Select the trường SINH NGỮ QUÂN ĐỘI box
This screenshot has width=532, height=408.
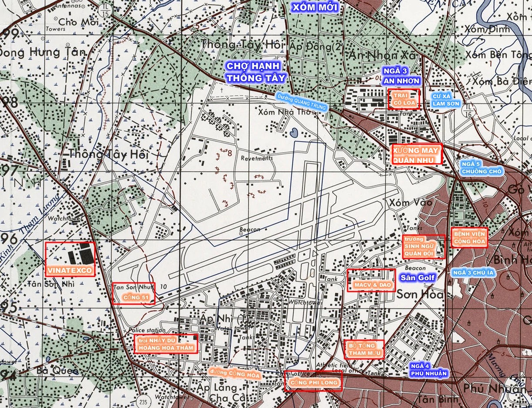[x=423, y=247]
